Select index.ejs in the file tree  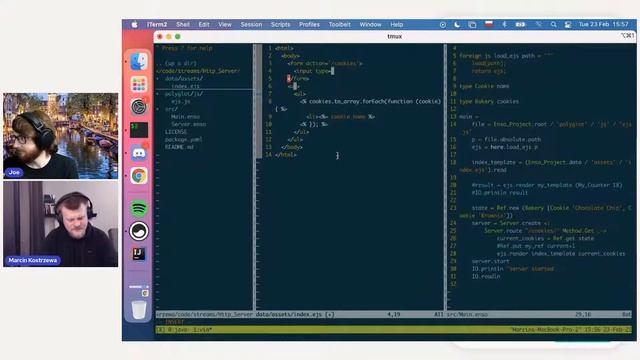185,86
